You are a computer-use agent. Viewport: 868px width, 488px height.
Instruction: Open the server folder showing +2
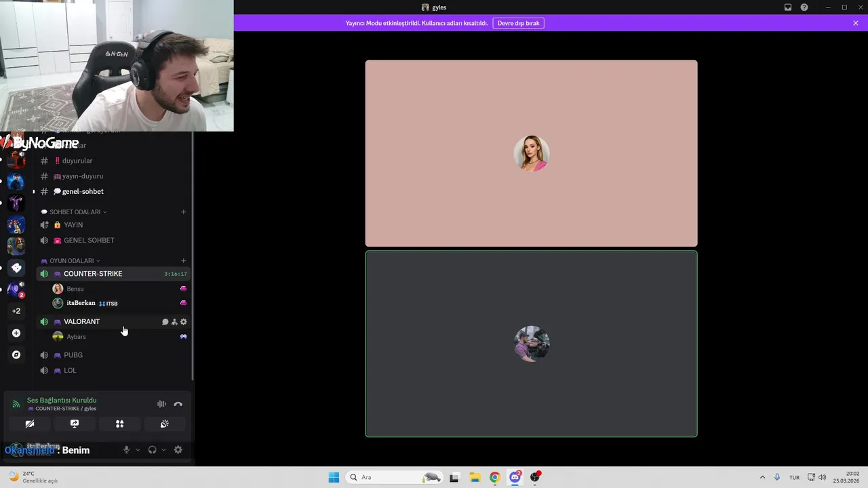coord(16,311)
